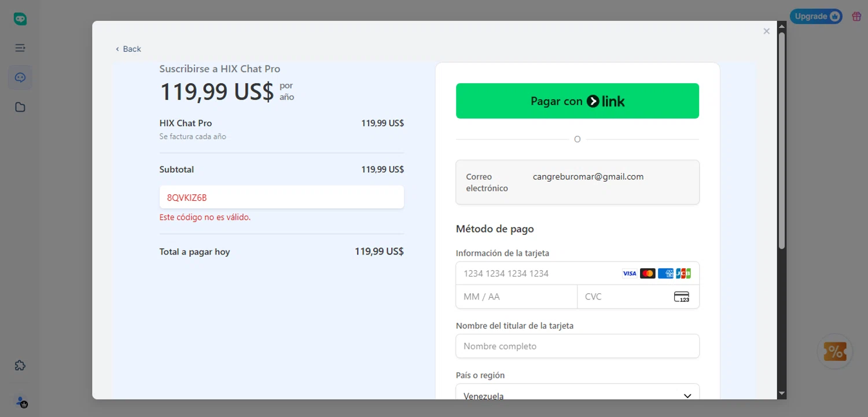This screenshot has width=868, height=417.
Task: Open the discount coupon percent icon
Action: point(835,351)
